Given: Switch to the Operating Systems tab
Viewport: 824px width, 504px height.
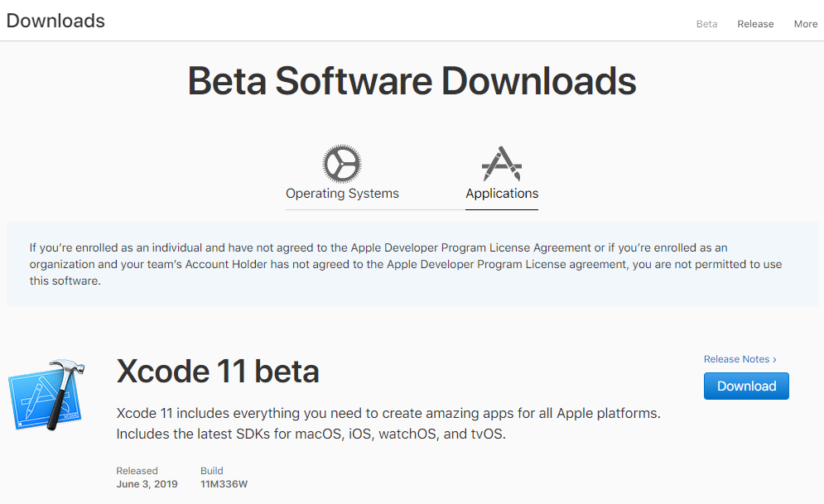Looking at the screenshot, I should 342,193.
